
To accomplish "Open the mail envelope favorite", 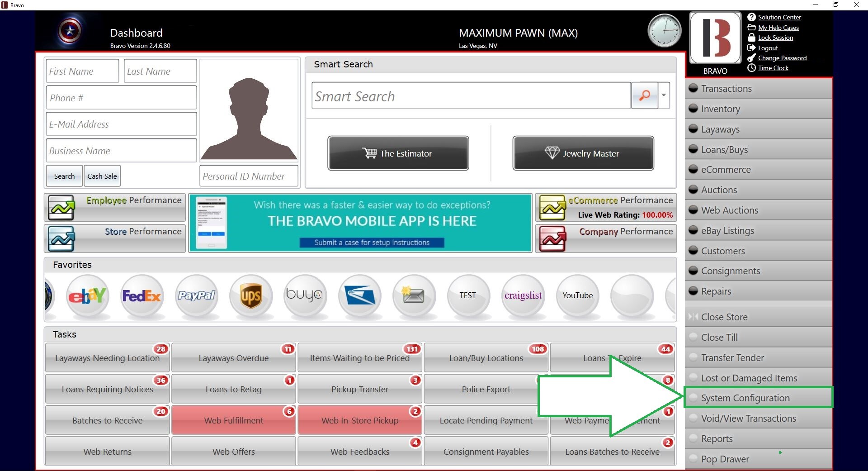I will [414, 296].
